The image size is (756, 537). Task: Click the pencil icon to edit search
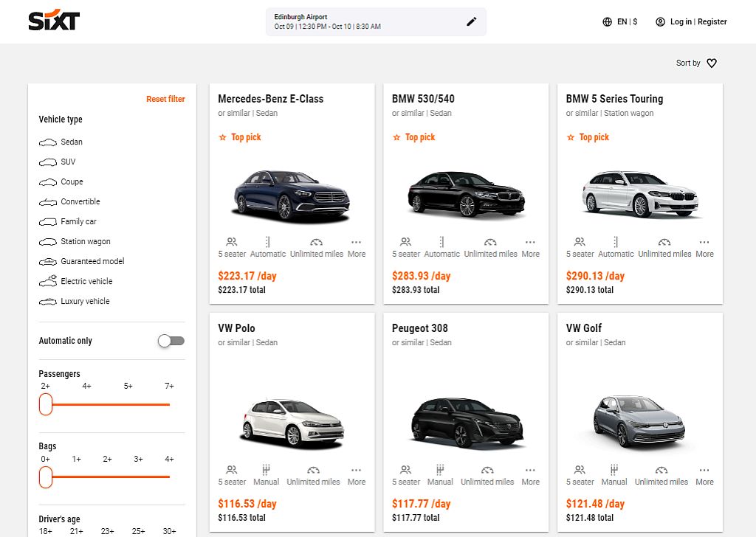pyautogui.click(x=471, y=21)
